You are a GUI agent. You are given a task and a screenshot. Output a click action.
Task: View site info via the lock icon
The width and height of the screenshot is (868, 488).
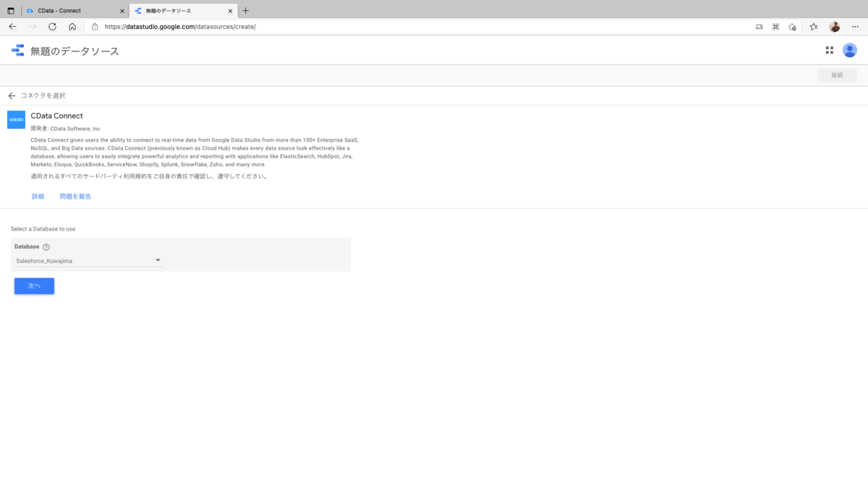[x=95, y=27]
